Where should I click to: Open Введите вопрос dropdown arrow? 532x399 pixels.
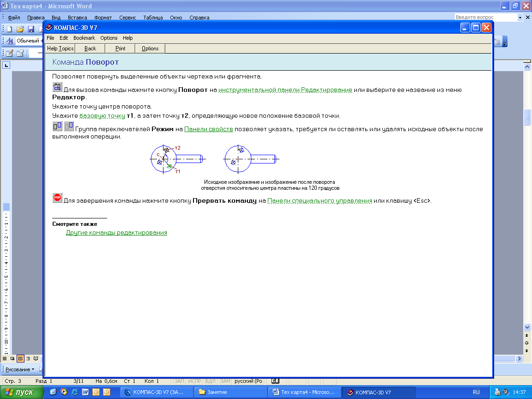coord(520,17)
